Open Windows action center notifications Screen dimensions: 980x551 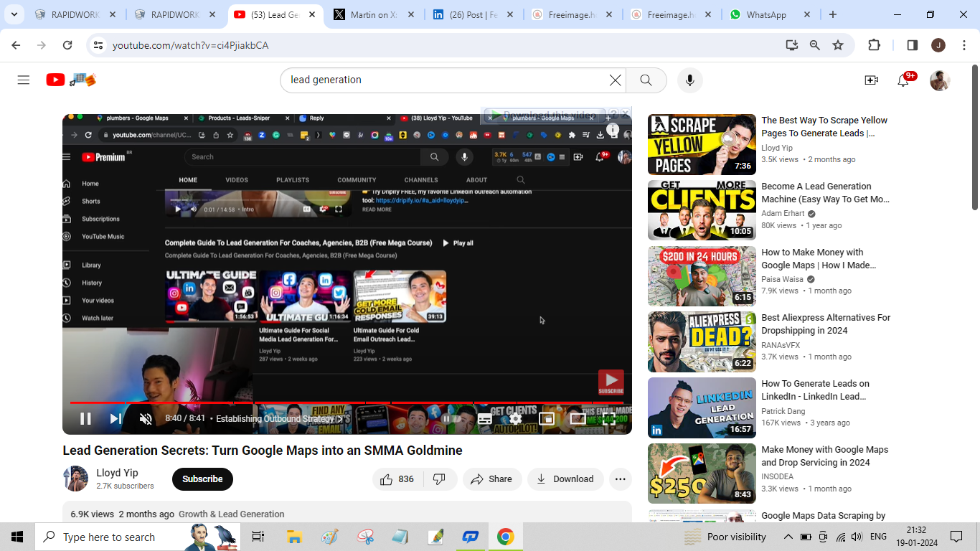point(956,537)
